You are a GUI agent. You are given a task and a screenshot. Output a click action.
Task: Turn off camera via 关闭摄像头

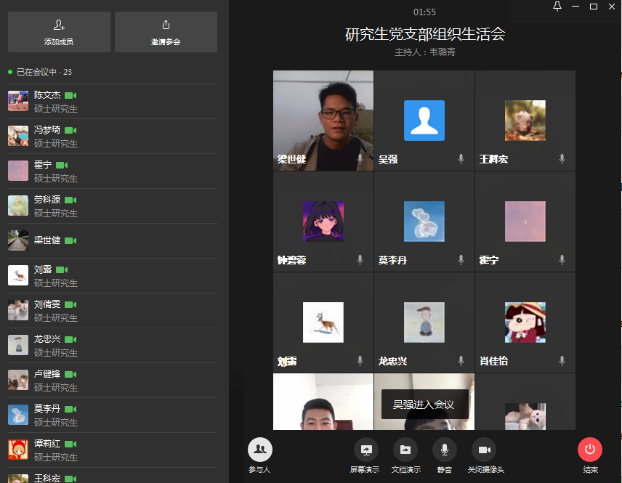(x=484, y=450)
